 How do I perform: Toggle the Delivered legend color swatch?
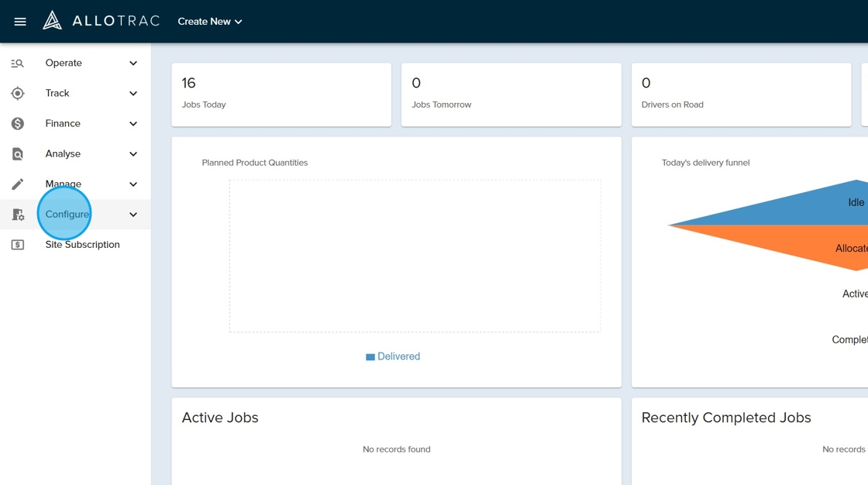pos(370,357)
